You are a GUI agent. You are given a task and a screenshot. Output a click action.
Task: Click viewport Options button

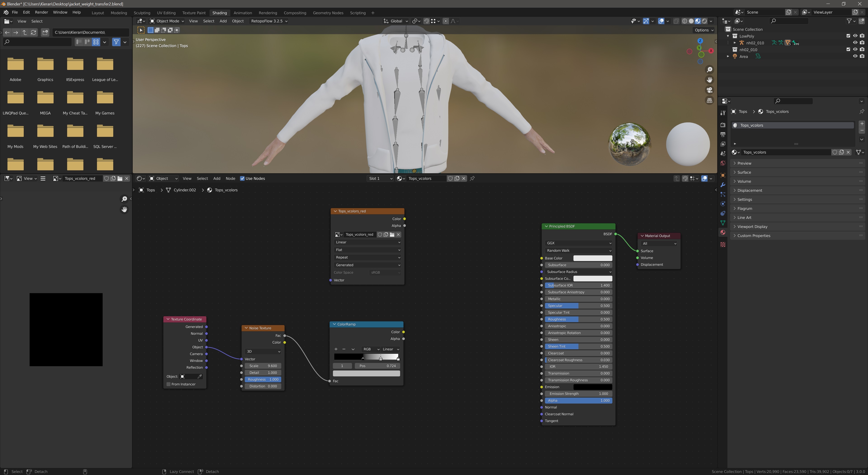pos(704,30)
